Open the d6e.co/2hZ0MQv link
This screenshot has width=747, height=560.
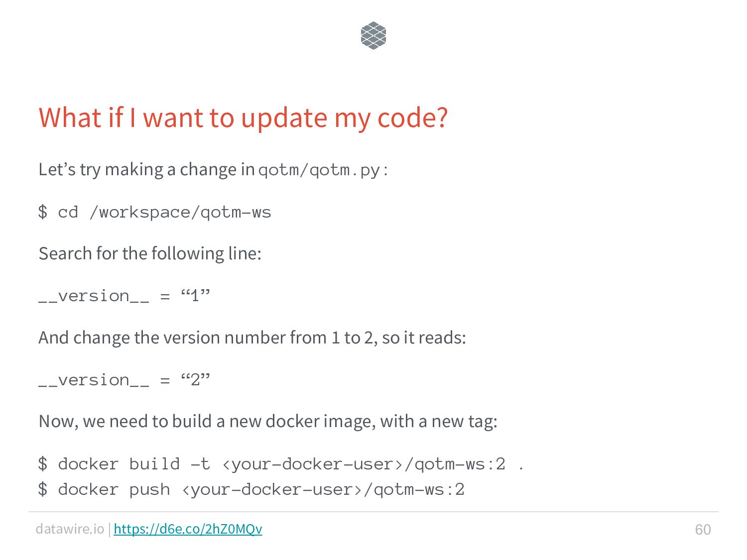click(x=188, y=529)
